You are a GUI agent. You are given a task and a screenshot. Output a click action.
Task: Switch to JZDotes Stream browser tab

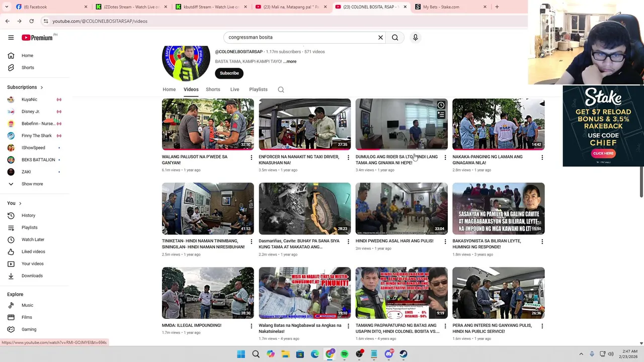click(x=131, y=7)
